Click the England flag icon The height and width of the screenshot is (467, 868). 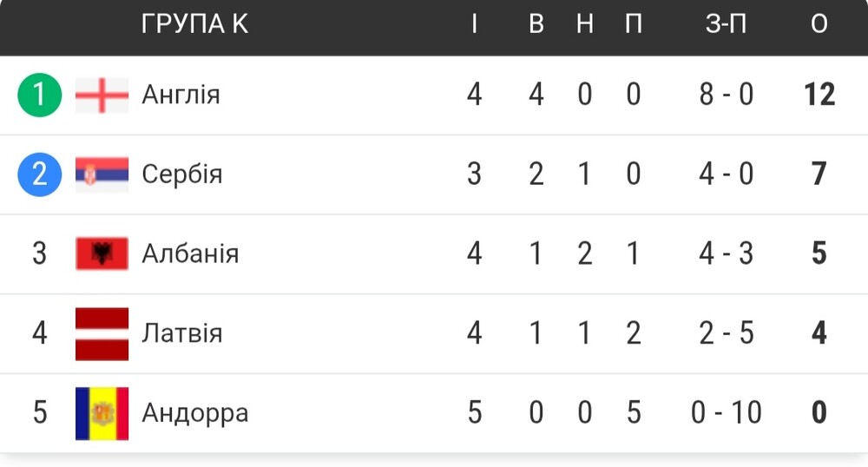click(102, 95)
